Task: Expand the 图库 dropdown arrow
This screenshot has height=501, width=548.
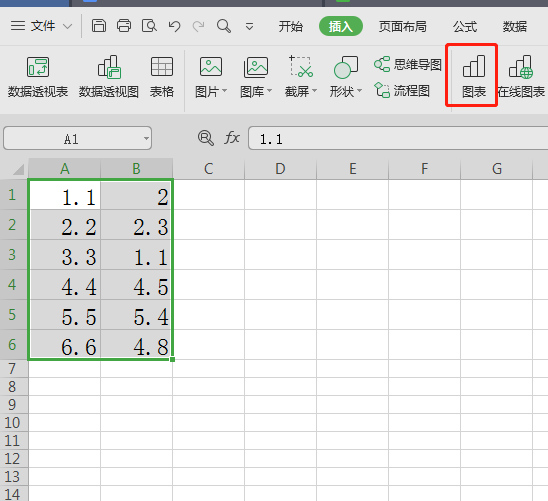Action: click(269, 91)
